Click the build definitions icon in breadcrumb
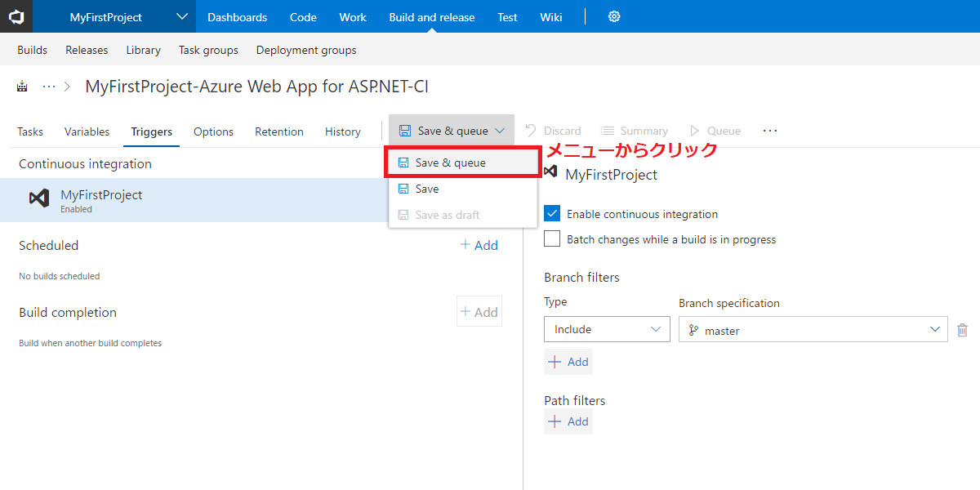This screenshot has height=490, width=980. [22, 87]
